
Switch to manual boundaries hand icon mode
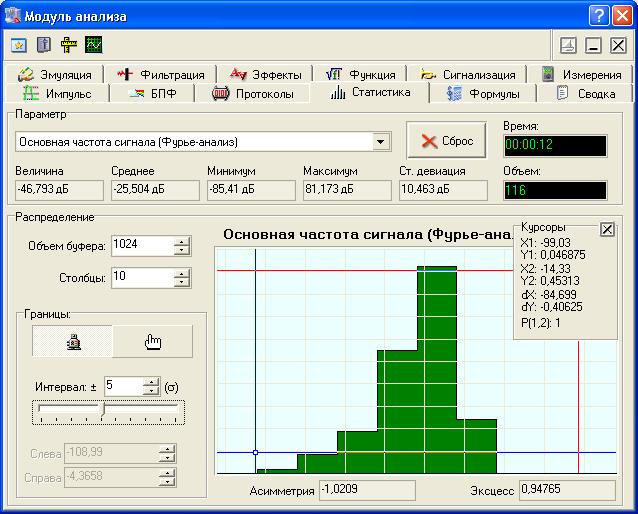(x=152, y=342)
